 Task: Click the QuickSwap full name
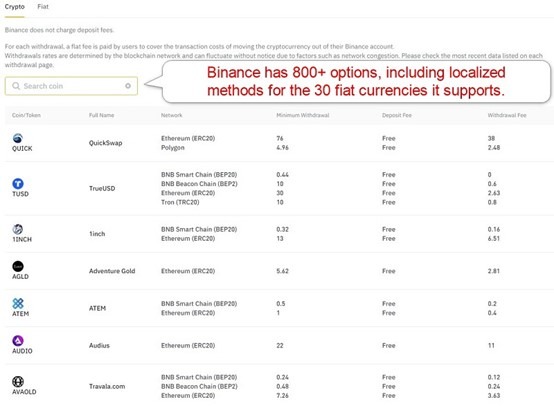(x=105, y=143)
